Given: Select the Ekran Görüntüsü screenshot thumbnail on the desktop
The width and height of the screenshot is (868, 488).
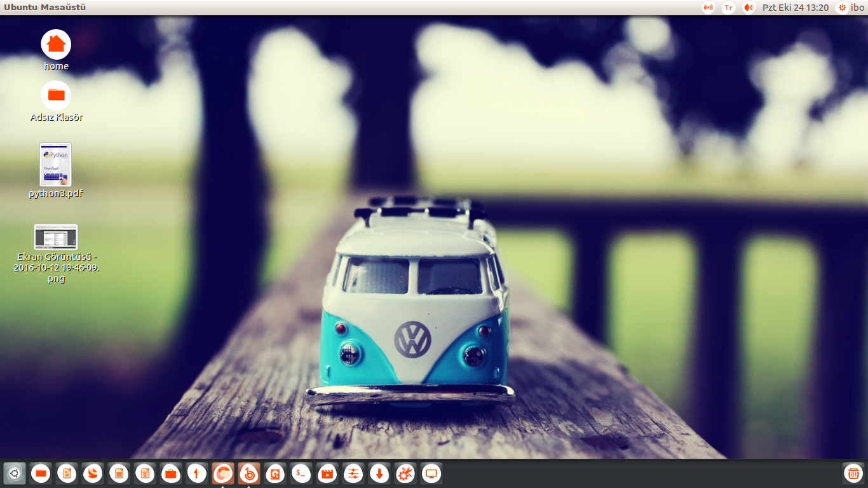Looking at the screenshot, I should click(56, 237).
